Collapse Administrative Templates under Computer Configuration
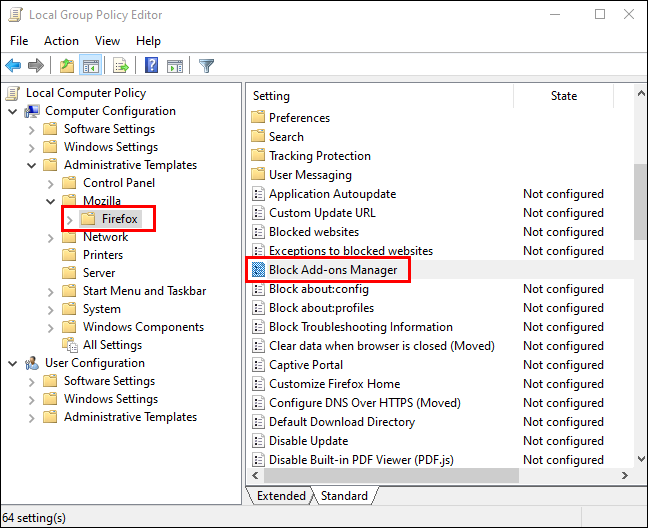This screenshot has width=648, height=528. click(x=32, y=166)
